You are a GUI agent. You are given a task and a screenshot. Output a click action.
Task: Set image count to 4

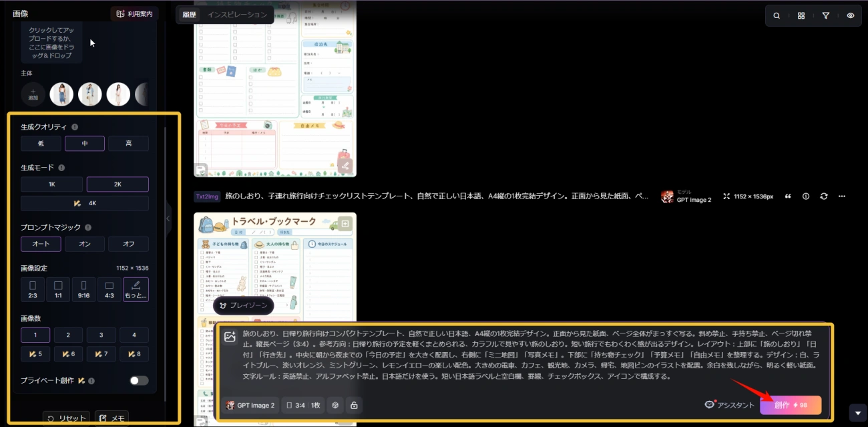point(134,335)
